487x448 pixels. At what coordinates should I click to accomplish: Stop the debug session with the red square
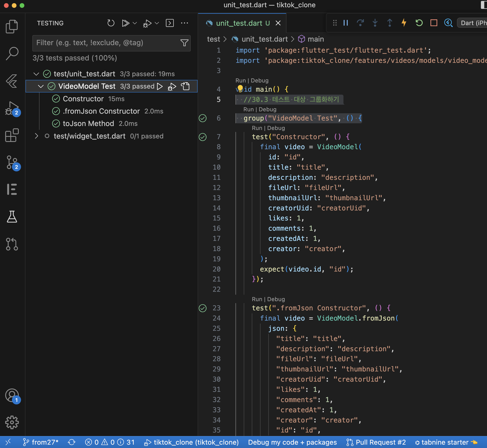[434, 23]
